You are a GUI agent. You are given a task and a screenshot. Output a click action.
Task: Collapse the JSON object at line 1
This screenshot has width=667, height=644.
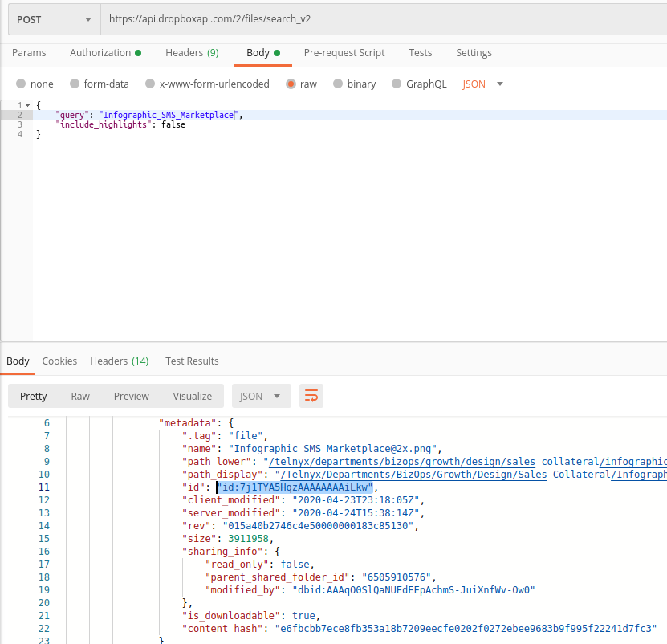coord(28,105)
